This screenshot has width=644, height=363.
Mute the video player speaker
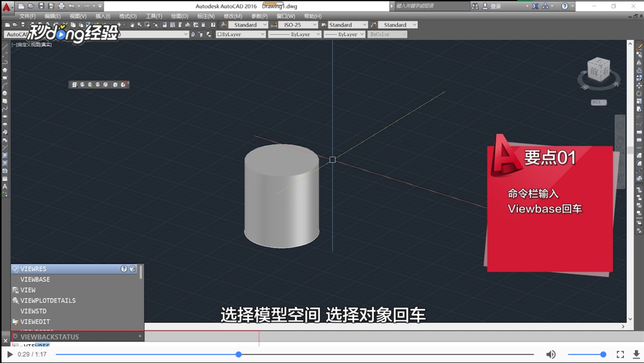tap(551, 354)
